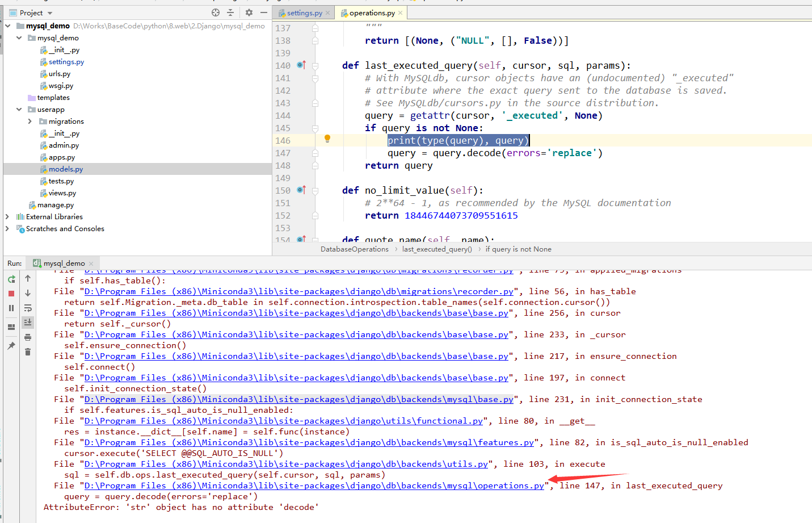
Task: Toggle soft-wrap in Run console
Action: 28,308
